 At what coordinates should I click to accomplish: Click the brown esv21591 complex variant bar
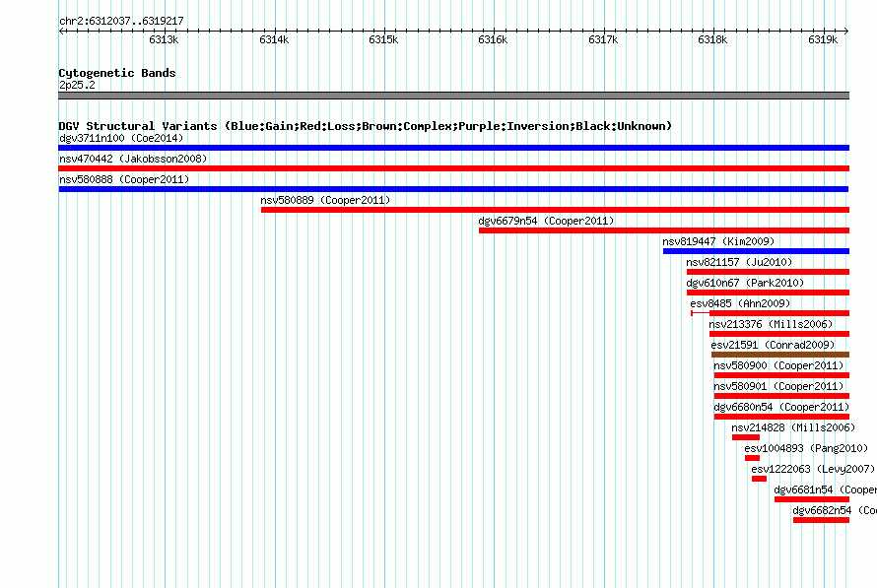[780, 355]
